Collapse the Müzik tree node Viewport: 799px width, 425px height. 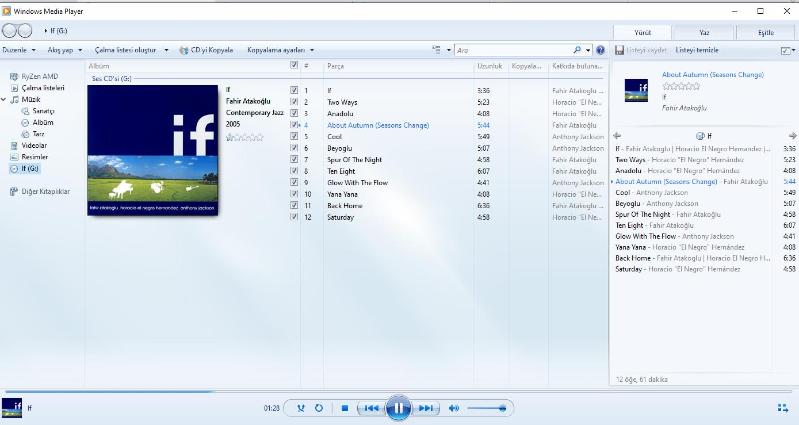point(4,99)
